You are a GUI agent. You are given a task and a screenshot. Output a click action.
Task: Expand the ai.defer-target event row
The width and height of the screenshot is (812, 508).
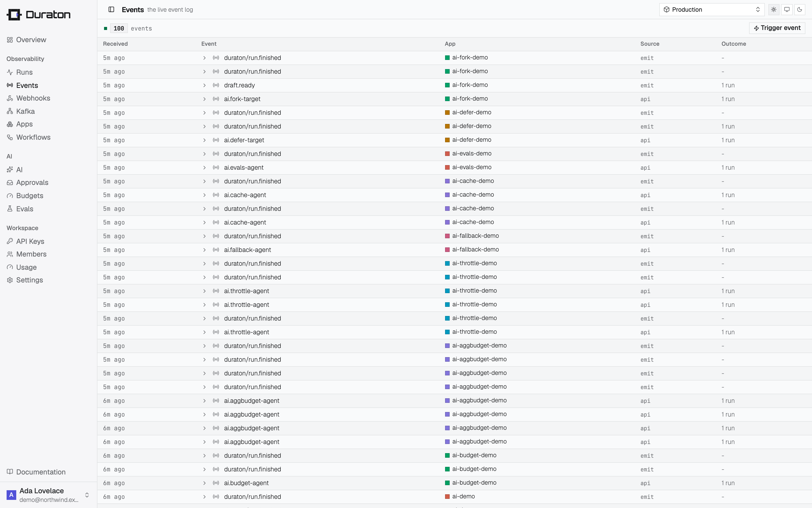(x=204, y=140)
